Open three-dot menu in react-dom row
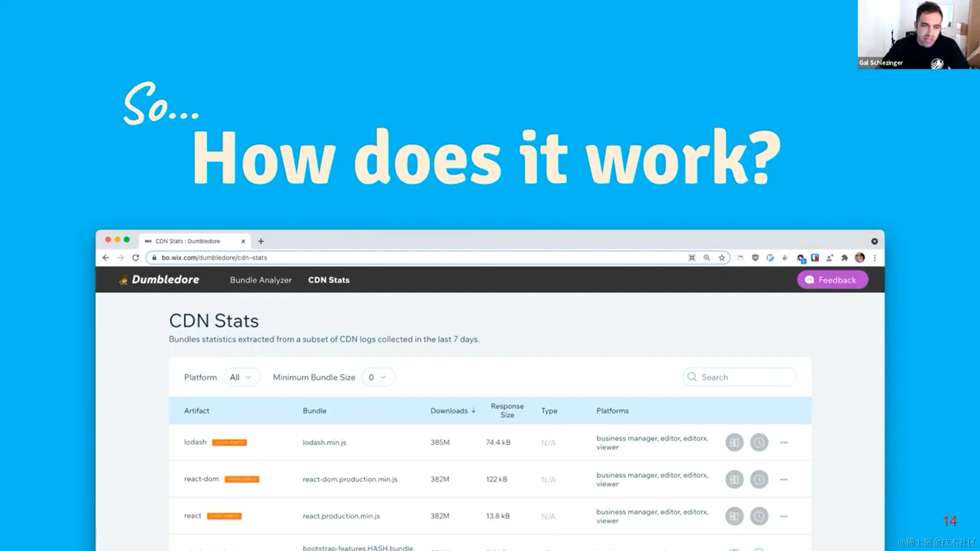 [784, 479]
